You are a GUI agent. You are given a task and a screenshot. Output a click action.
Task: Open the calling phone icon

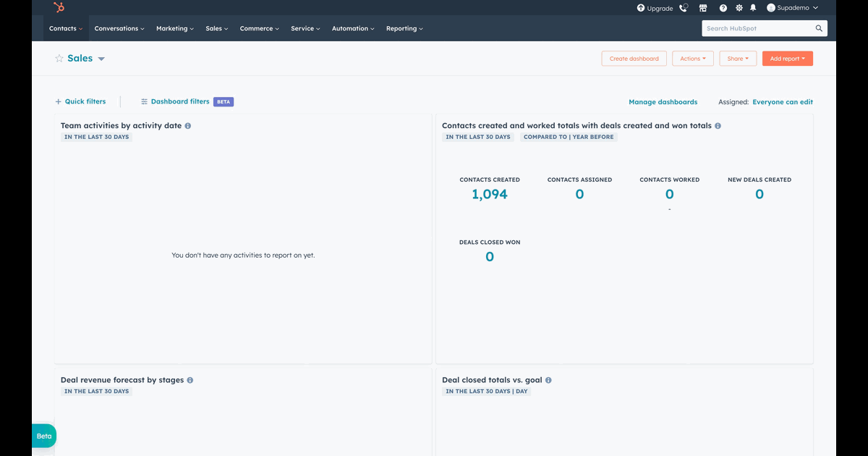(684, 8)
